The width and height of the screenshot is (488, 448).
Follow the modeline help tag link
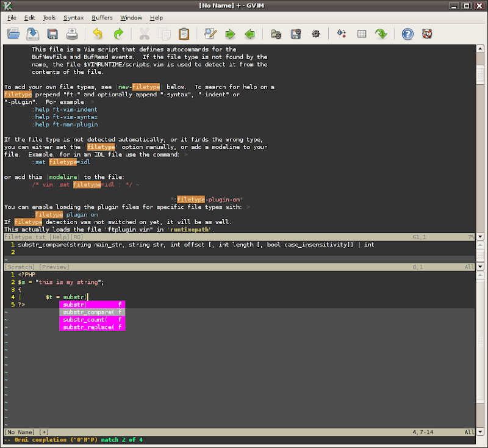(63, 177)
